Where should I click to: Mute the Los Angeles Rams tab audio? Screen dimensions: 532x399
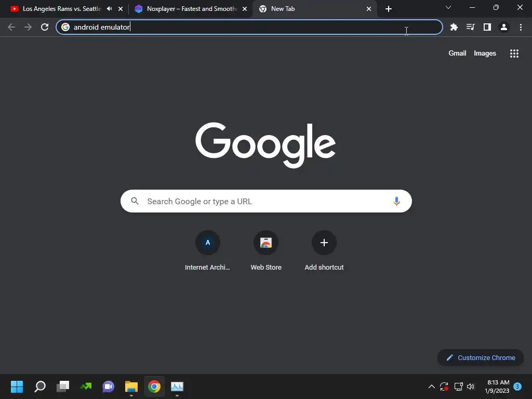point(109,9)
